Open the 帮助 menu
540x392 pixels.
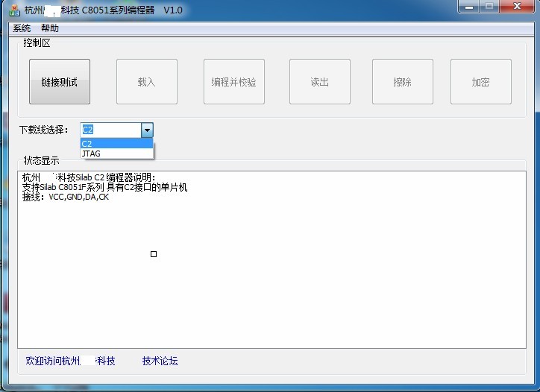[50, 28]
